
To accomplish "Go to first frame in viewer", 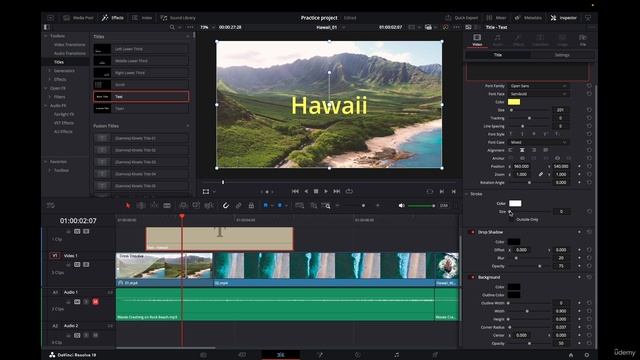I will (295, 191).
